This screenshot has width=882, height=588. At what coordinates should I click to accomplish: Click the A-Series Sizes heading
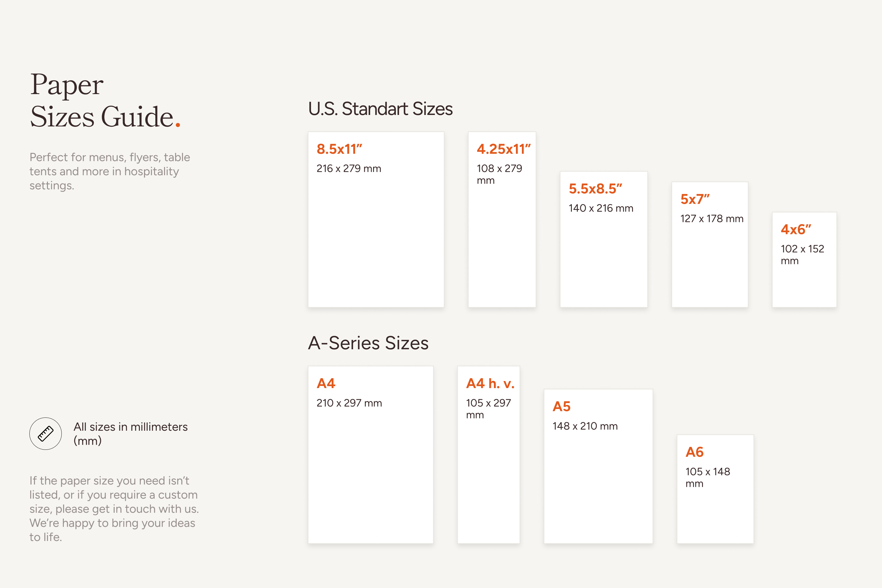368,343
